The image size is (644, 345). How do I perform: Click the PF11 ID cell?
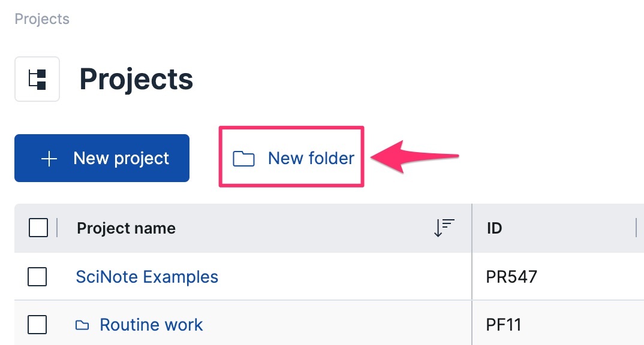tap(504, 325)
